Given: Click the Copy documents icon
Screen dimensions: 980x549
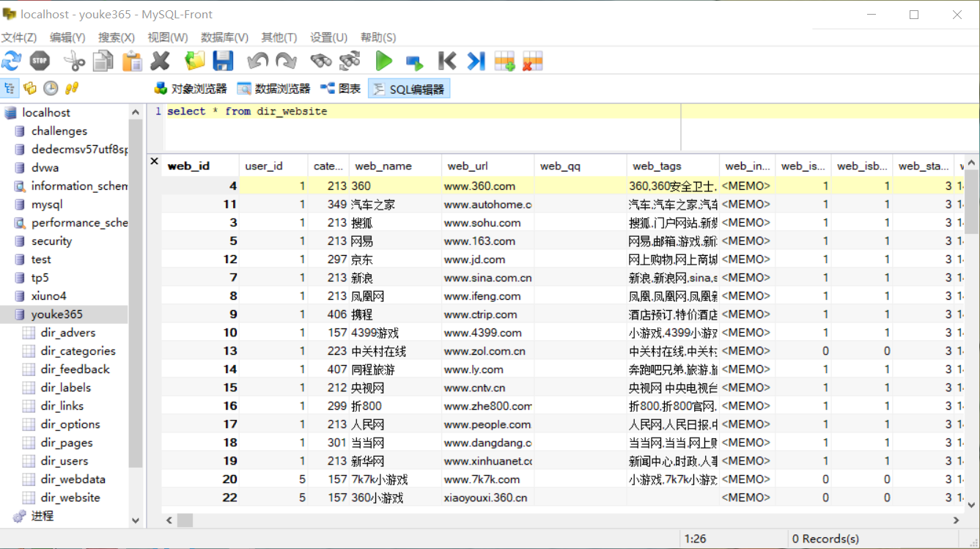Looking at the screenshot, I should click(x=103, y=61).
